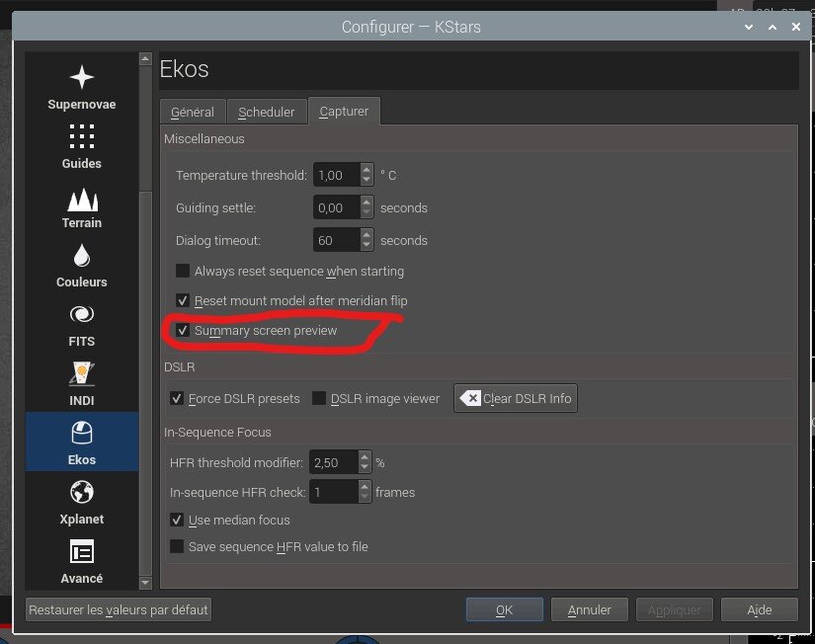This screenshot has width=815, height=644.
Task: Increase Dialog timeout with up arrow
Action: [x=367, y=235]
